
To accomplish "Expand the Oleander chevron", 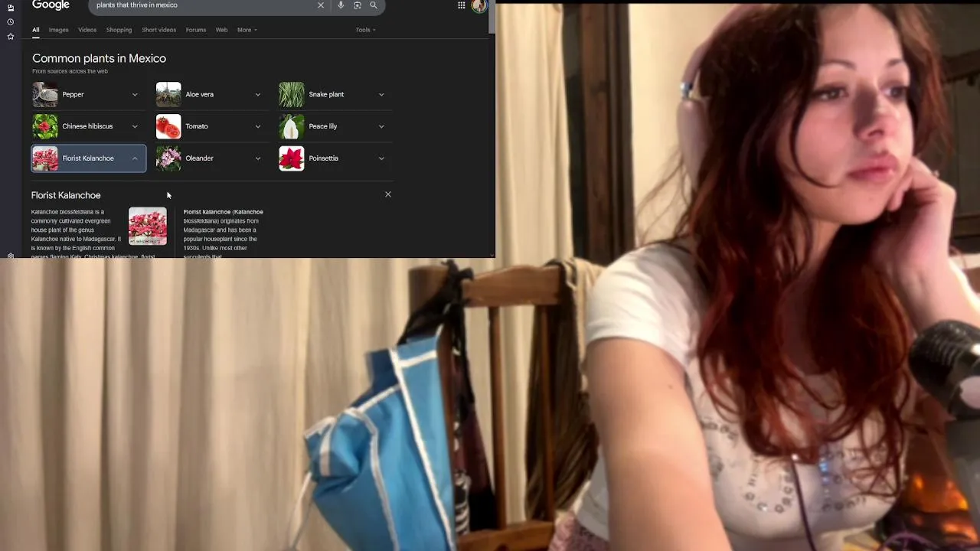I will (x=258, y=158).
